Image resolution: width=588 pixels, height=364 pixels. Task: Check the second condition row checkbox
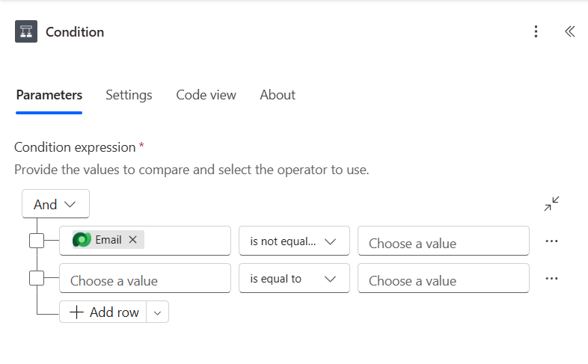click(x=37, y=278)
